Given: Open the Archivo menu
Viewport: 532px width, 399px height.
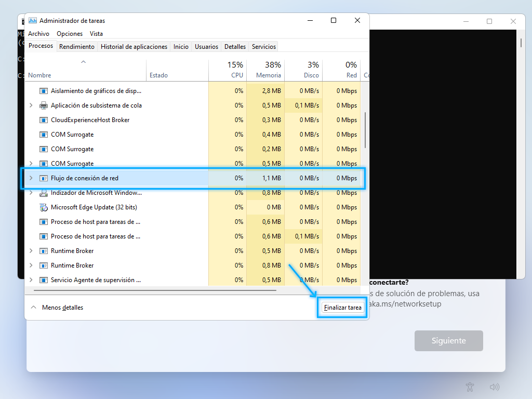Looking at the screenshot, I should 38,34.
